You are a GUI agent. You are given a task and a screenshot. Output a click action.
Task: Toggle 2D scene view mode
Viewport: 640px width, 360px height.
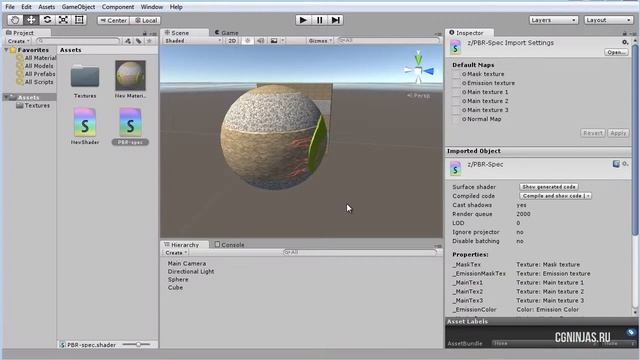click(x=232, y=41)
